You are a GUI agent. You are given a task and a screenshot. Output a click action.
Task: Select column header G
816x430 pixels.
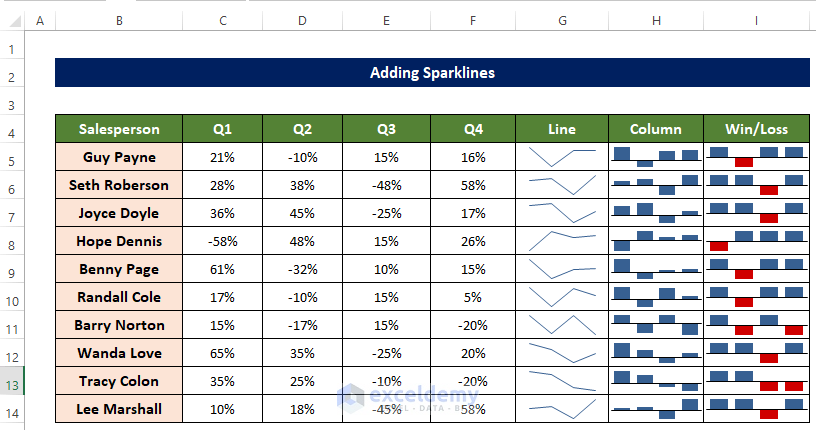click(x=562, y=20)
